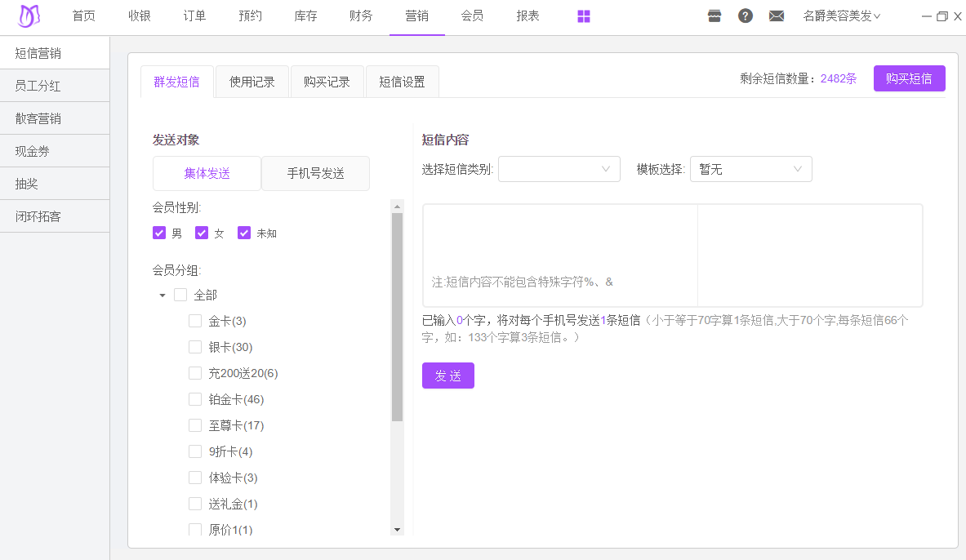Uncheck the 男 gender checkbox
This screenshot has width=966, height=560.
point(159,233)
